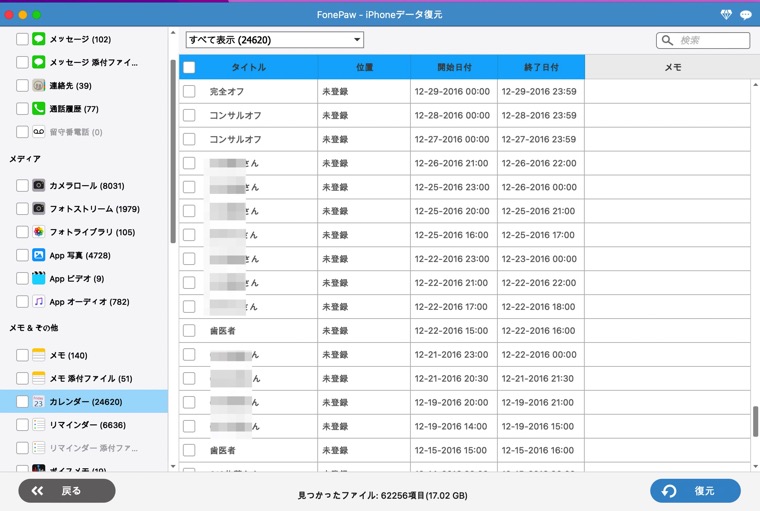Open the feedback speech bubble icon
This screenshot has width=760, height=511.
pyautogui.click(x=746, y=15)
